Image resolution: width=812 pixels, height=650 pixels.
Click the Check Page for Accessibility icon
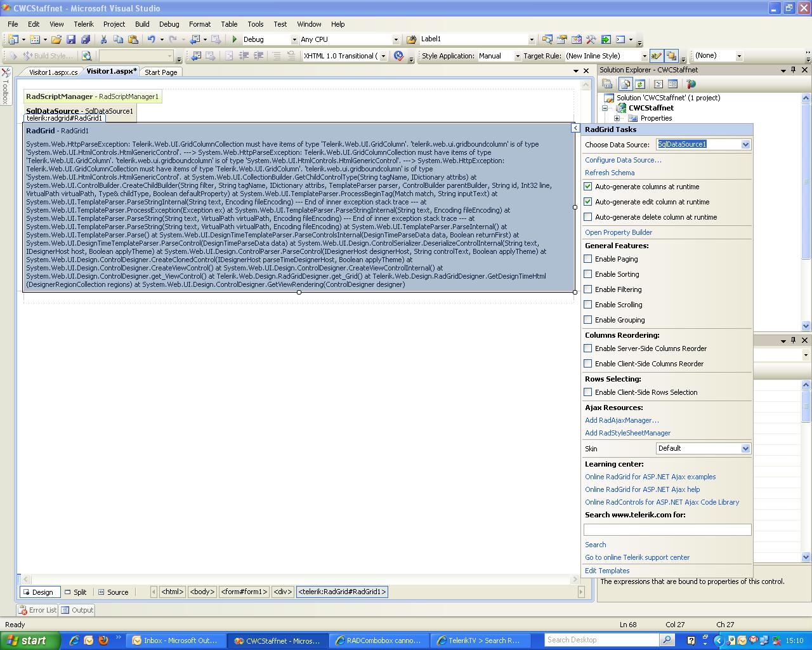pyautogui.click(x=399, y=56)
